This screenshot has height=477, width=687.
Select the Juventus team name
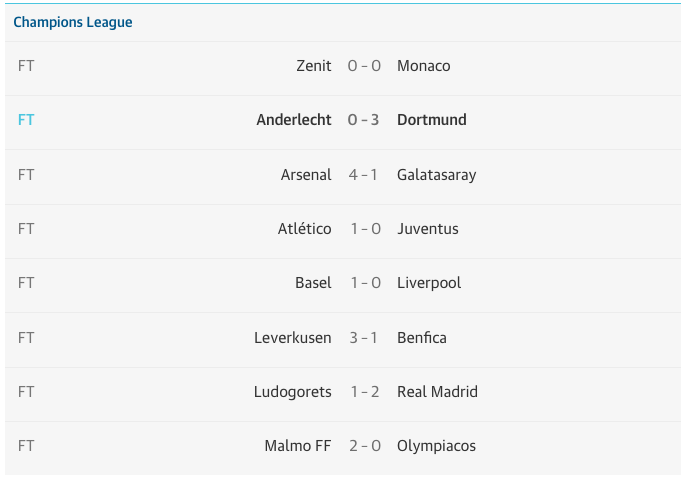point(428,229)
